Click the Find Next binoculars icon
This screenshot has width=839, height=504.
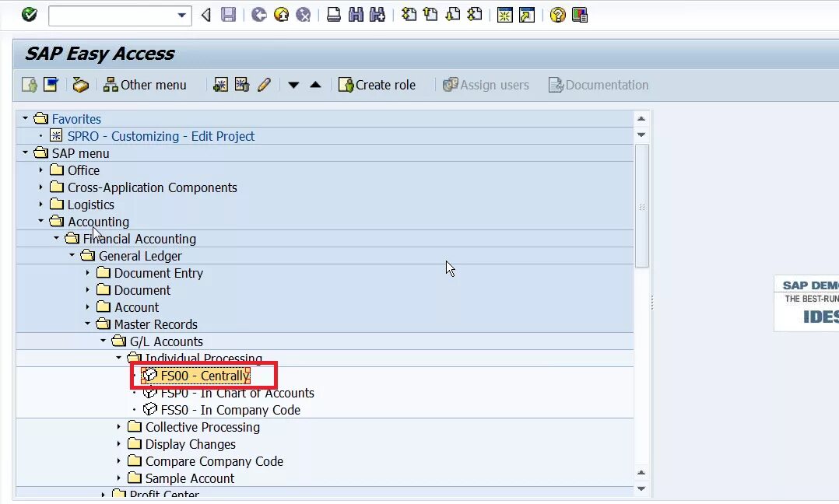coord(377,15)
